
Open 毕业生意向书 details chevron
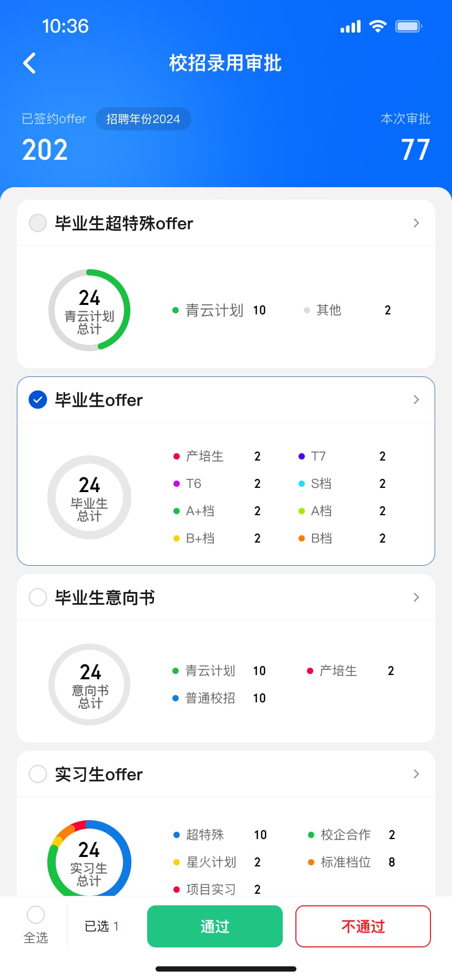[x=416, y=597]
